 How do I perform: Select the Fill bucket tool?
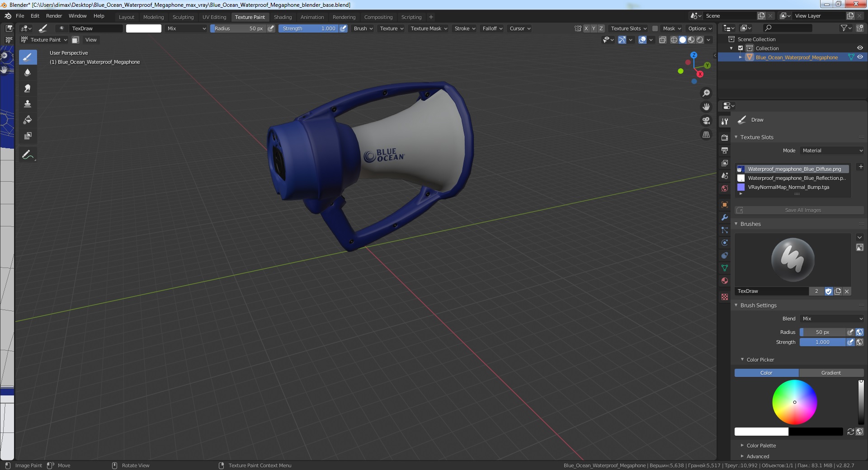[28, 120]
